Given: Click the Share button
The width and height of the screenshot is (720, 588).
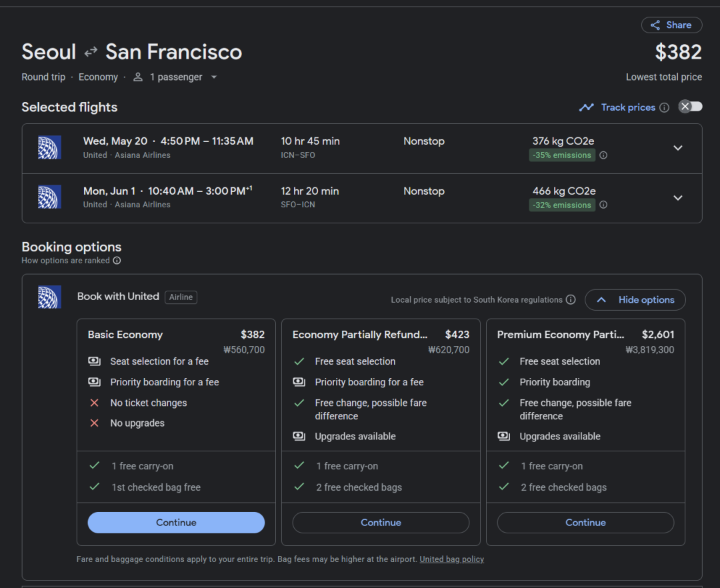Looking at the screenshot, I should [x=671, y=25].
